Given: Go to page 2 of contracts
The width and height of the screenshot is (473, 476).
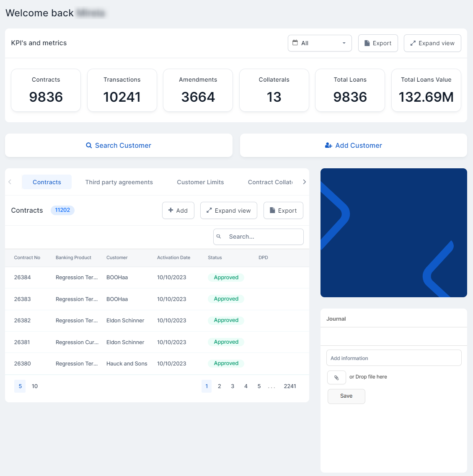Looking at the screenshot, I should tap(220, 386).
